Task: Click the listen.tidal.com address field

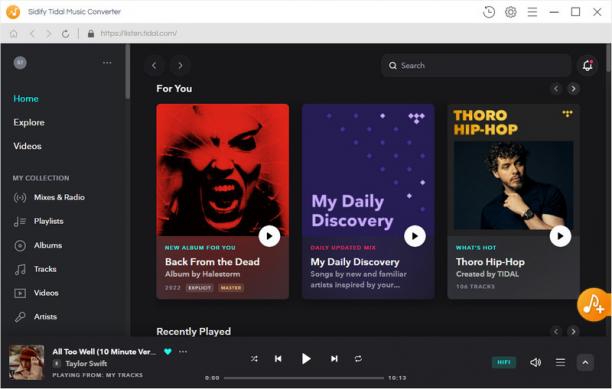Action: click(x=139, y=34)
